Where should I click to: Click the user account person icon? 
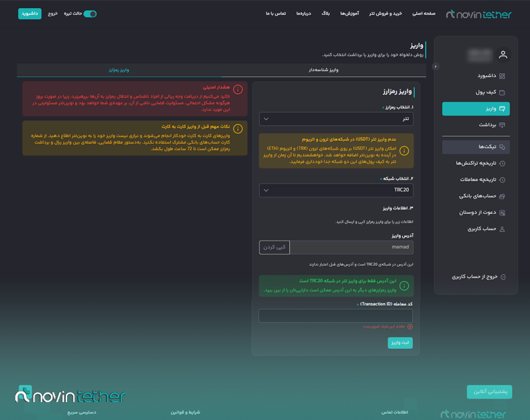(502, 229)
